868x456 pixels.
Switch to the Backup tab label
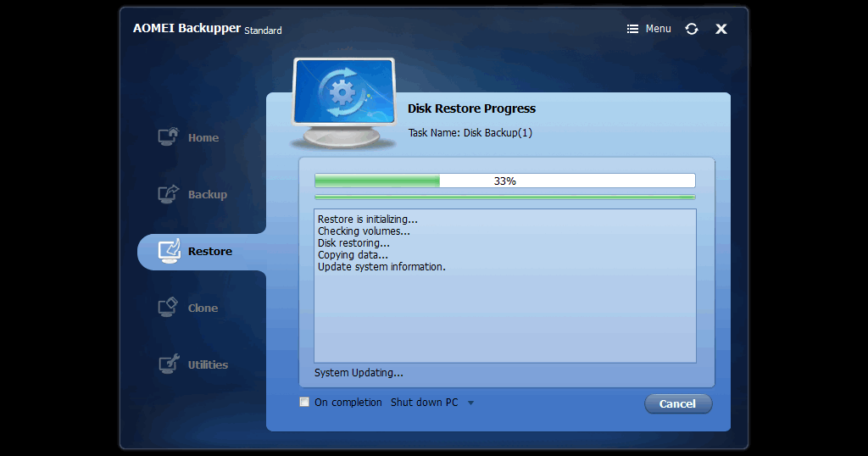208,195
